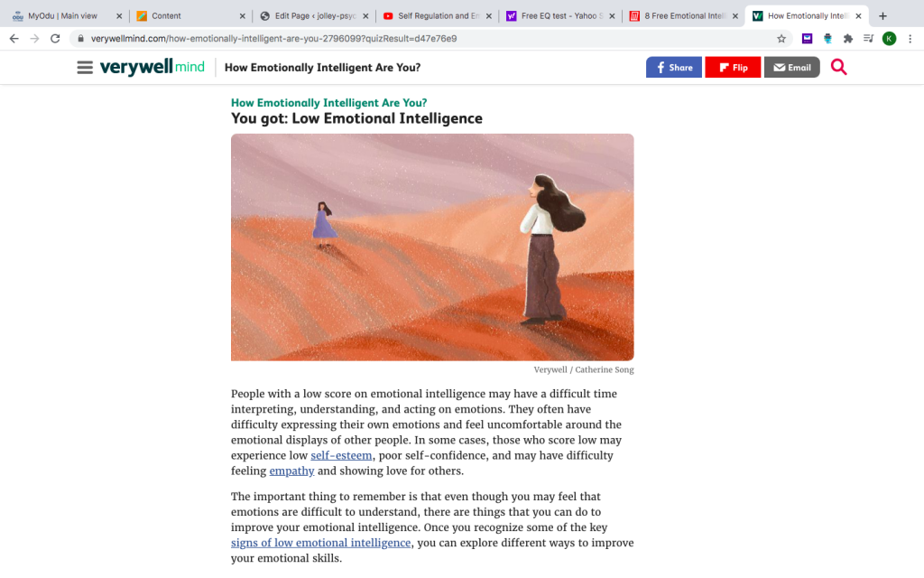The width and height of the screenshot is (924, 578).
Task: Open the green K profile avatar
Action: (x=889, y=39)
